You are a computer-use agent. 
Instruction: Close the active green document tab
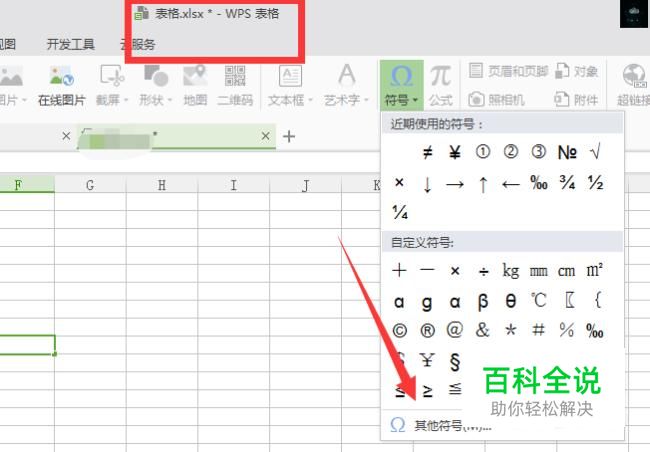coord(266,136)
